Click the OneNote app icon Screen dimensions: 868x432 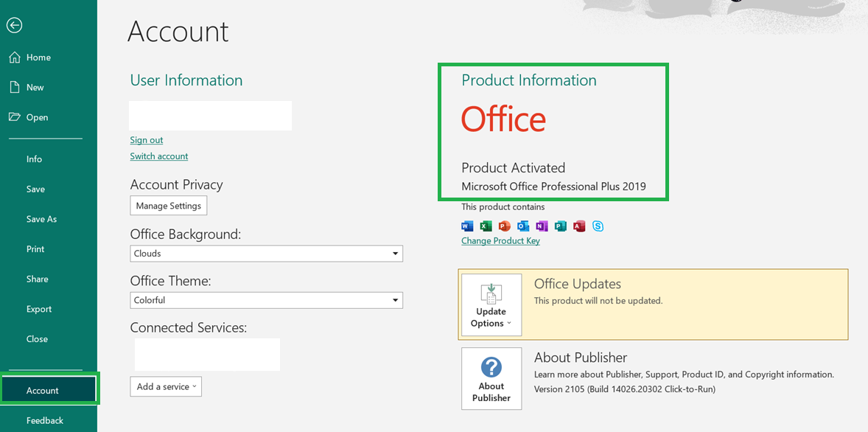point(542,226)
